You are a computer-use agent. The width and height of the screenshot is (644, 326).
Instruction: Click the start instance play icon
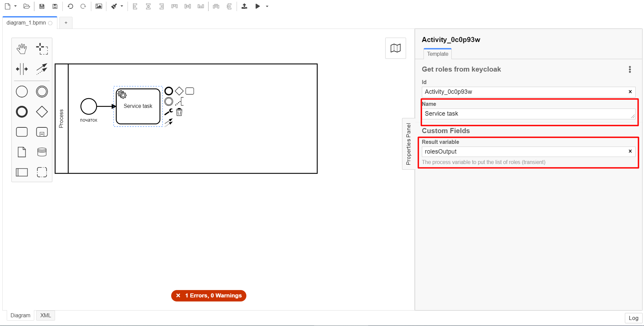tap(258, 6)
